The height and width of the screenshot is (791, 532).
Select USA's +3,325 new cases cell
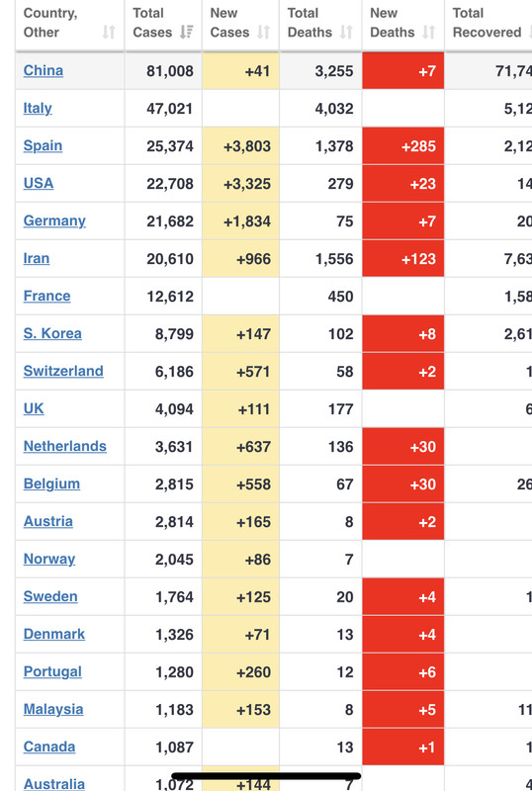pos(240,184)
